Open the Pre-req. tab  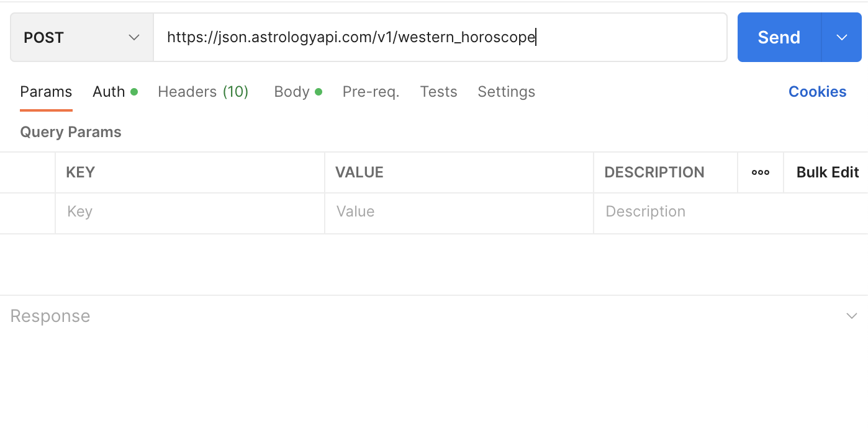point(371,92)
